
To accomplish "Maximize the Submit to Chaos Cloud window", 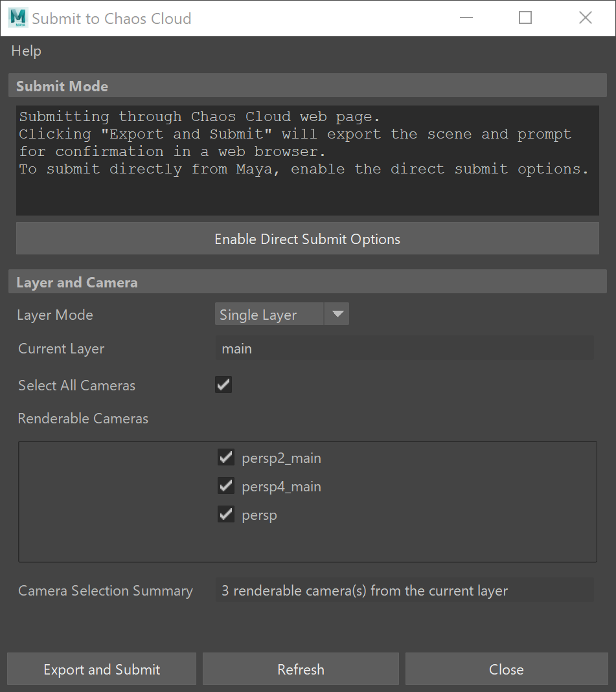I will pyautogui.click(x=525, y=17).
